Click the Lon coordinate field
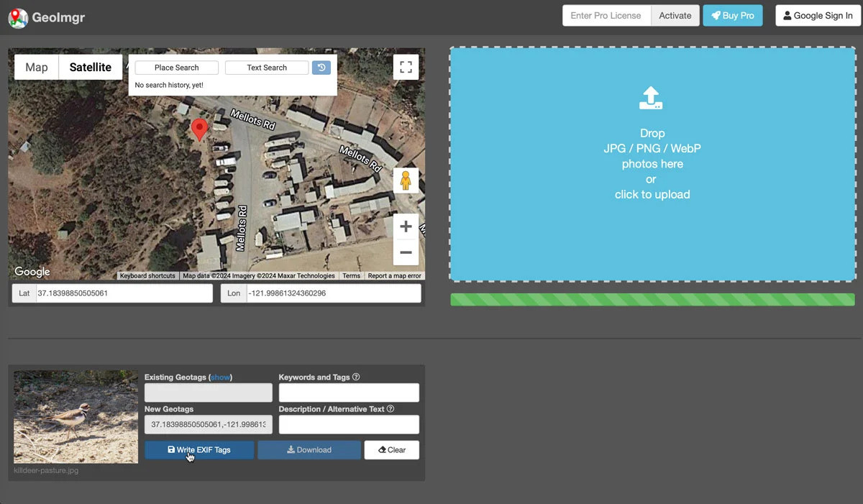 pos(333,293)
